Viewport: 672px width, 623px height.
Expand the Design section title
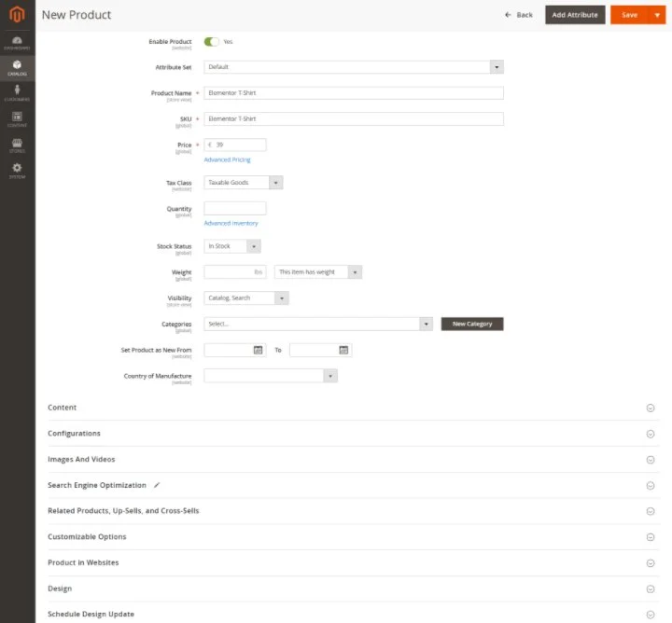click(60, 588)
